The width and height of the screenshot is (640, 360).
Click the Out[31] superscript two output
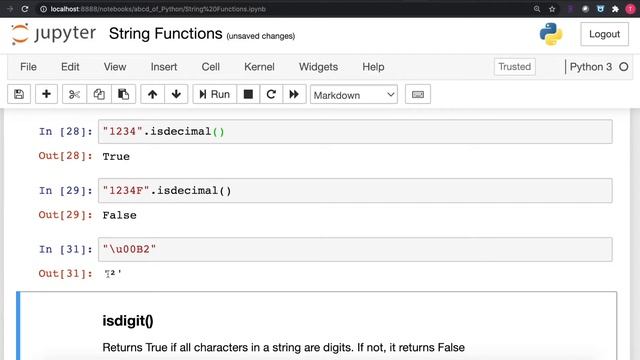click(113, 273)
